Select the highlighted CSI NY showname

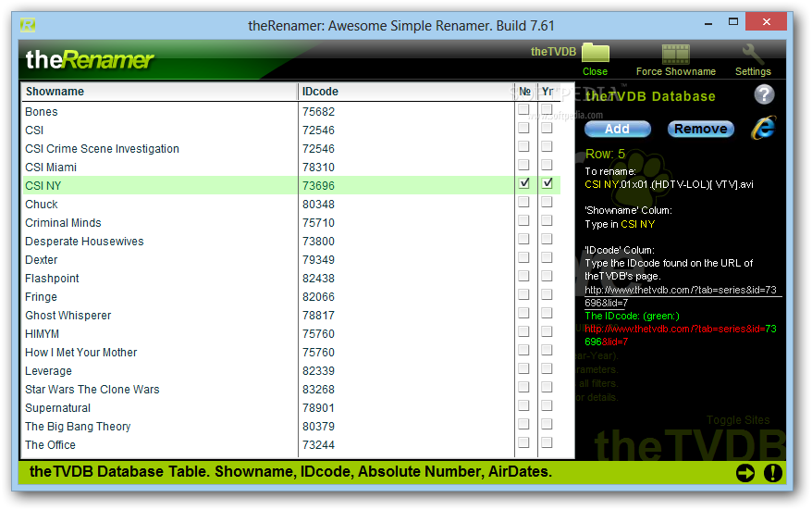point(43,185)
